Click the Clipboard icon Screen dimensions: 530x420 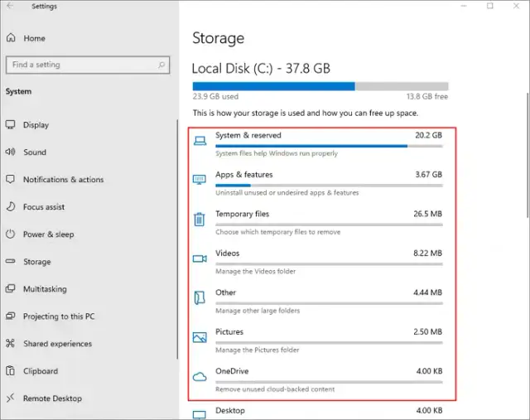tap(11, 370)
